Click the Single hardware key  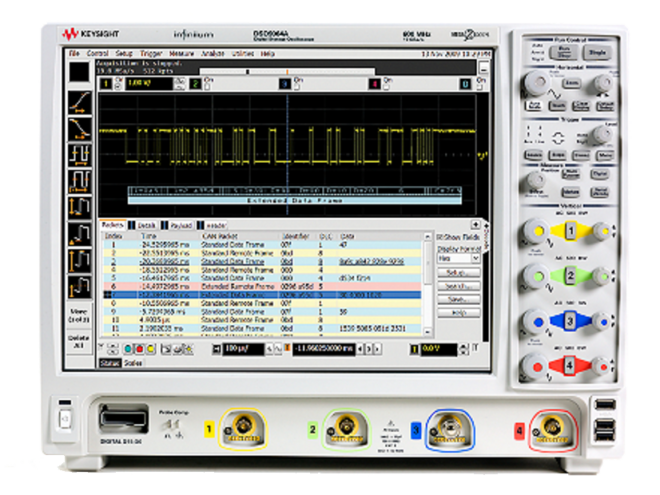tap(597, 53)
